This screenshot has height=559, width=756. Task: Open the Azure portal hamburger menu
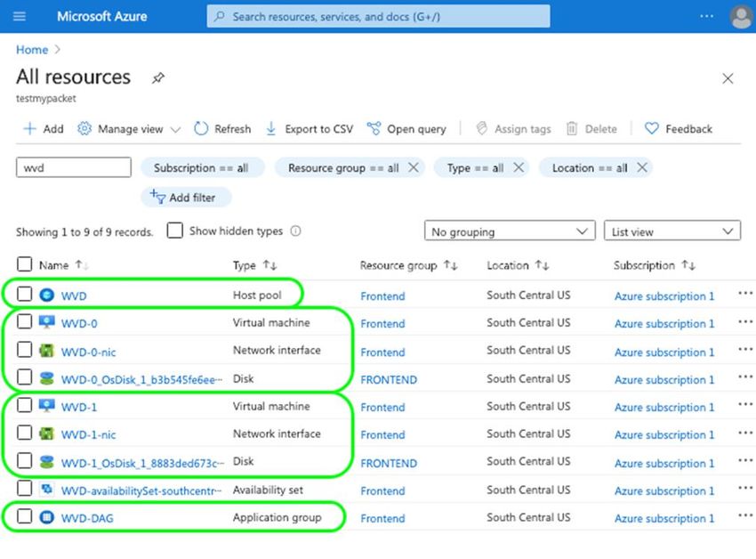20,16
